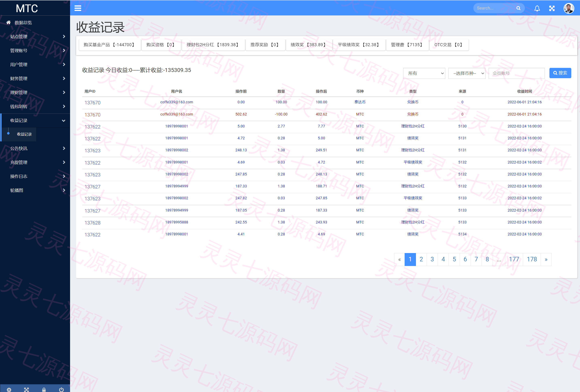The width and height of the screenshot is (580, 392).
Task: Collapse the 收益记录 sidebar group
Action: 35,120
